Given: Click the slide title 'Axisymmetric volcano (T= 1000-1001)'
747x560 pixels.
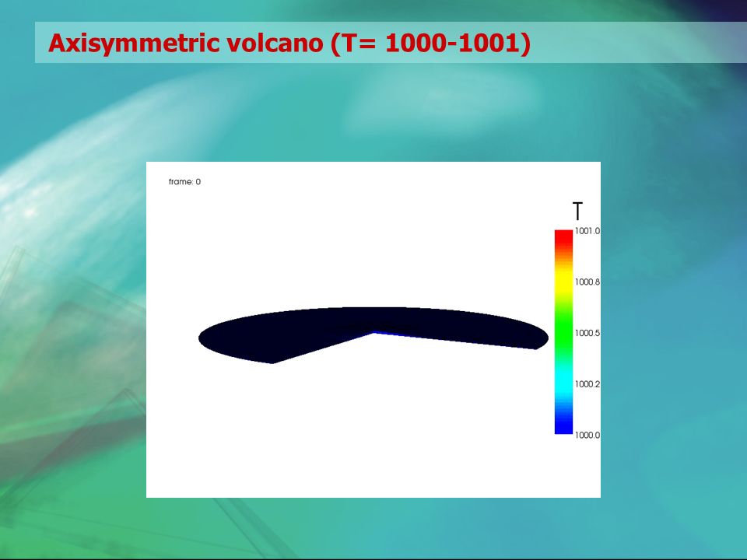Looking at the screenshot, I should pos(289,44).
